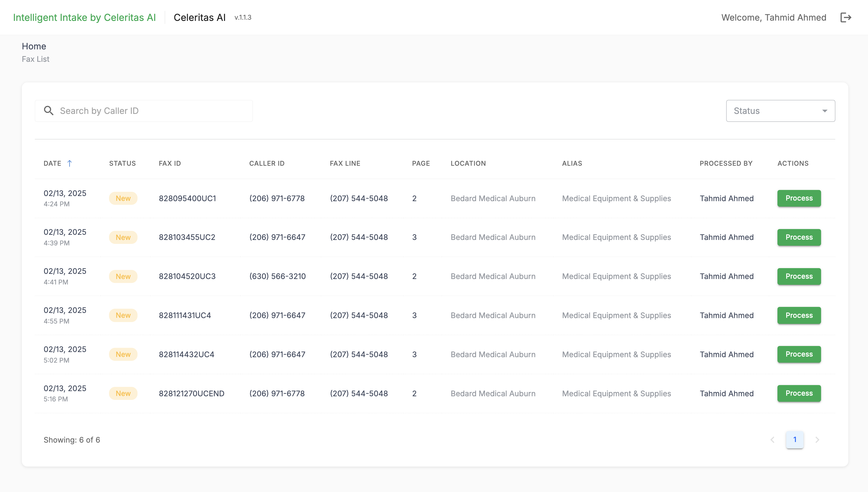Go to the next page arrow
Image resolution: width=868 pixels, height=492 pixels.
817,440
